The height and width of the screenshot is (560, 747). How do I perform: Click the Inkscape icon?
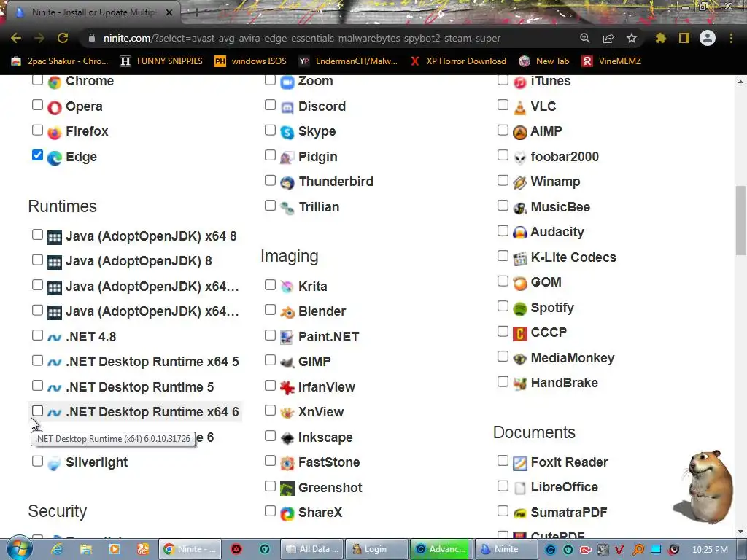(287, 438)
